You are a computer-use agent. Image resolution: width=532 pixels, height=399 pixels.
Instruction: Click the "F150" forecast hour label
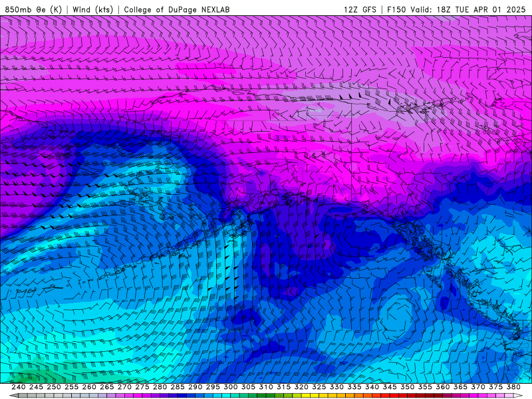click(396, 9)
